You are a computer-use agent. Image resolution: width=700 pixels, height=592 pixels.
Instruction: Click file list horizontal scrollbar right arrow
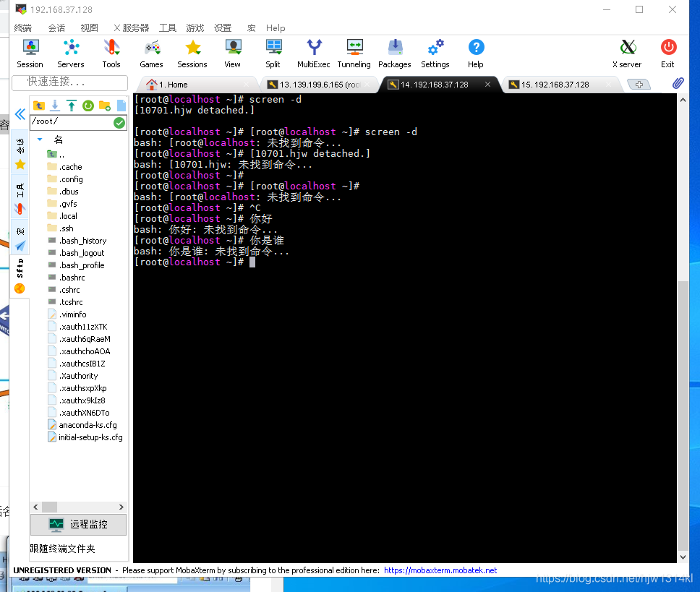(121, 507)
